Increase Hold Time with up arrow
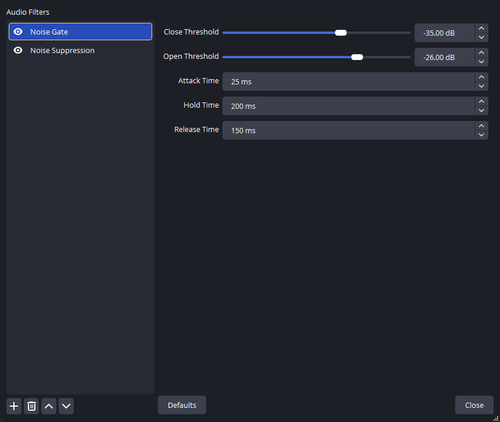This screenshot has height=422, width=500. pos(481,101)
